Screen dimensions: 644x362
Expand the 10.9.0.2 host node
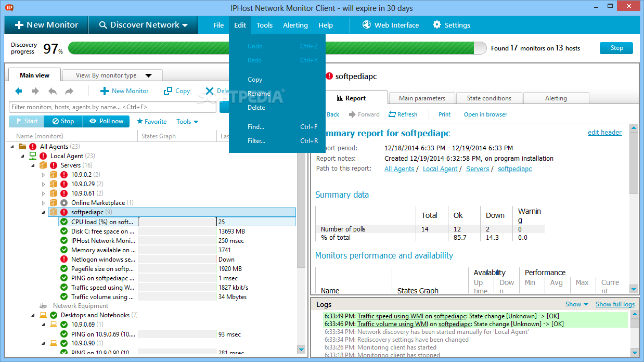[44, 175]
